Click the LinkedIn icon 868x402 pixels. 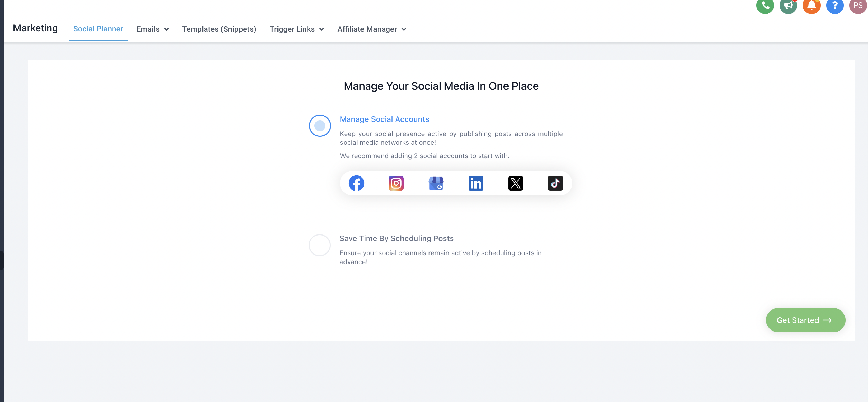pos(476,183)
